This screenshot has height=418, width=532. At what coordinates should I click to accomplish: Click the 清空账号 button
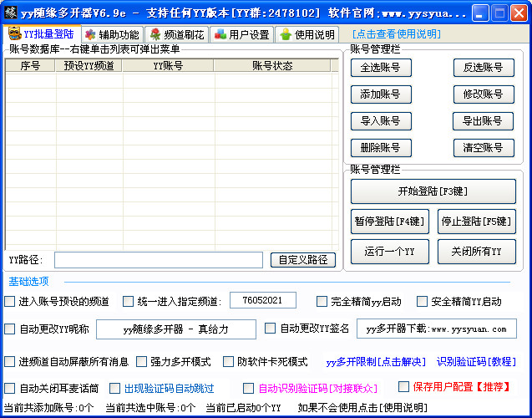484,148
